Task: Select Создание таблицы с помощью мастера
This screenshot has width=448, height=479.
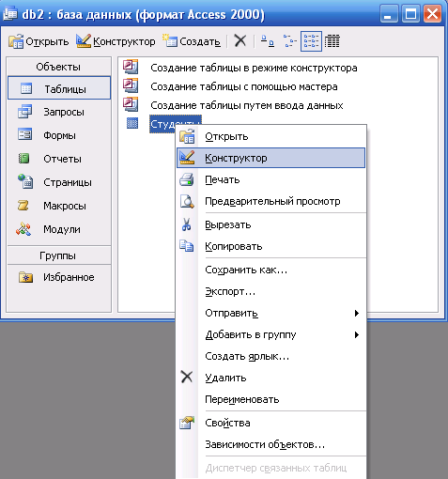Action: click(x=244, y=86)
